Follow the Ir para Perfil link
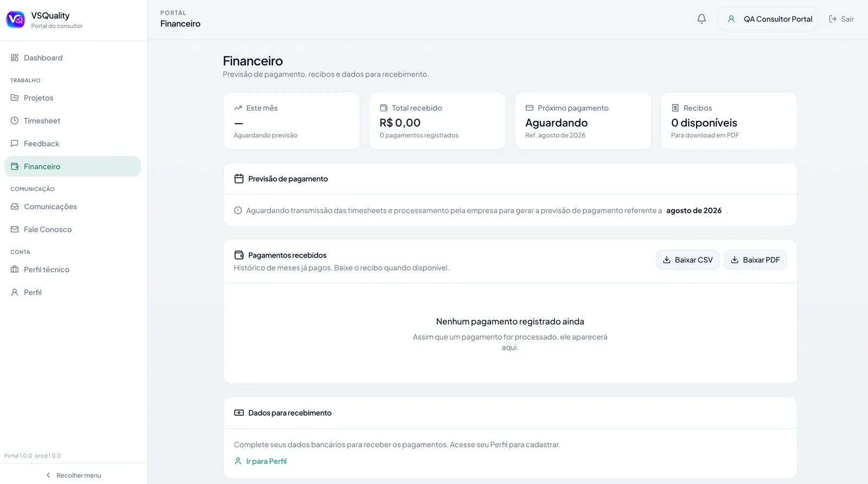Viewport: 868px width, 484px height. coord(260,461)
